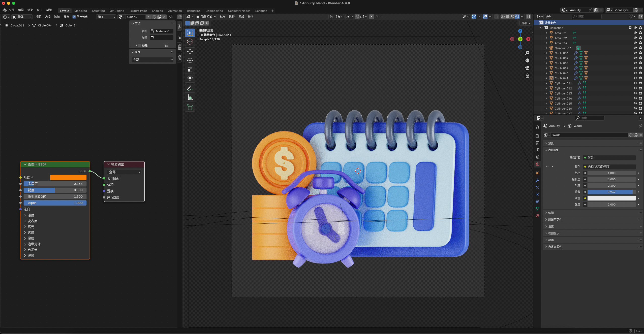Open the Render Properties tab (camera icon)
This screenshot has width=644, height=334.
click(x=537, y=136)
